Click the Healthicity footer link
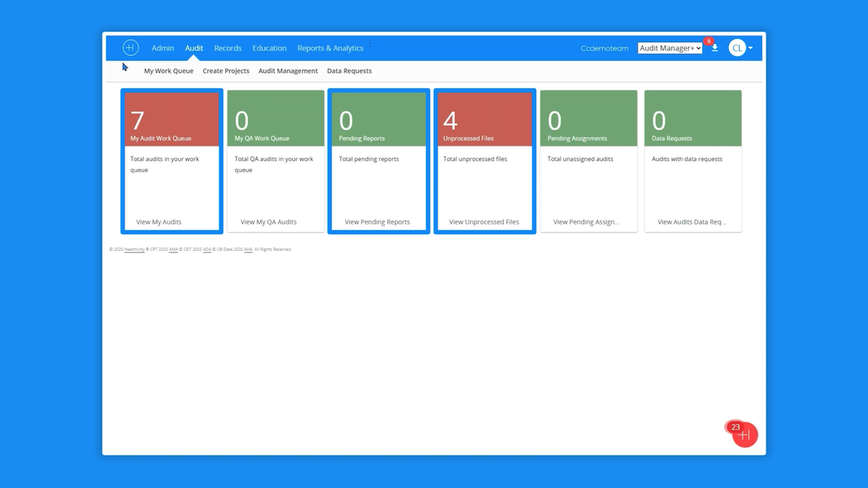This screenshot has width=868, height=488. tap(135, 249)
